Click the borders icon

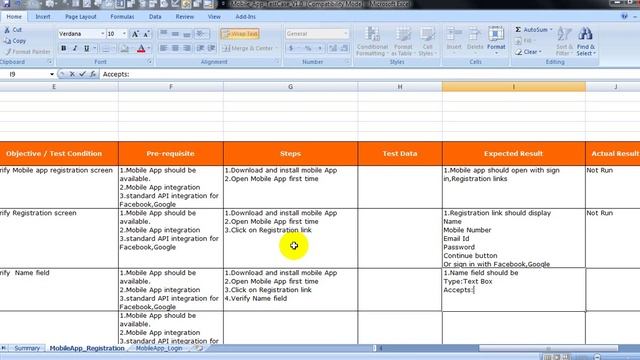click(106, 49)
